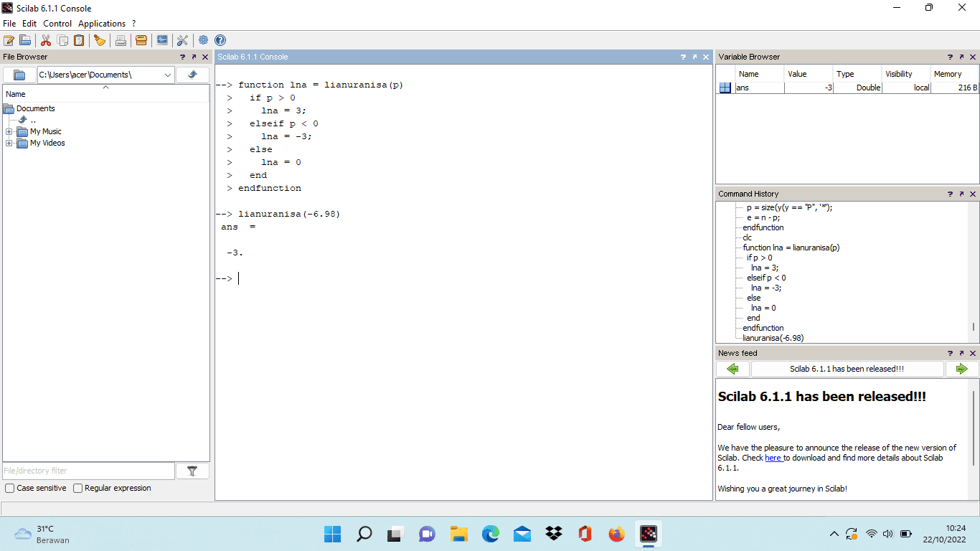Open the ATOMS module manager icon
Screen dimensions: 980x551
pyautogui.click(x=141, y=40)
